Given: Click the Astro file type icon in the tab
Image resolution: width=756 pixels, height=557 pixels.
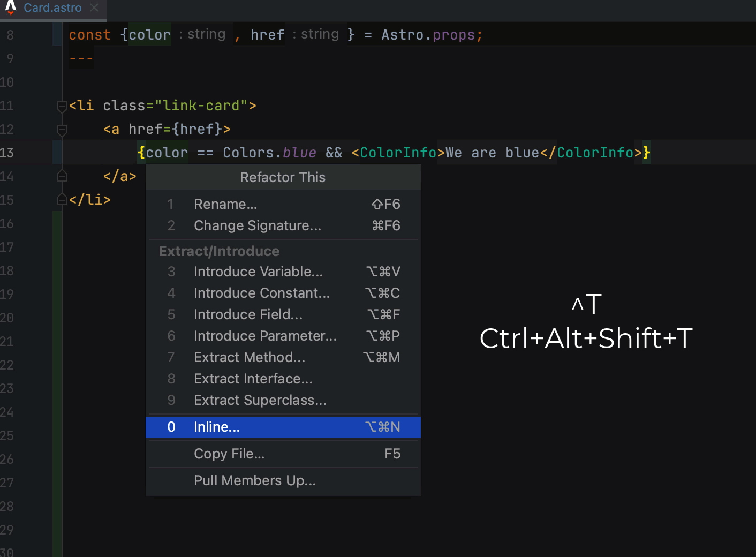Looking at the screenshot, I should click(x=10, y=8).
